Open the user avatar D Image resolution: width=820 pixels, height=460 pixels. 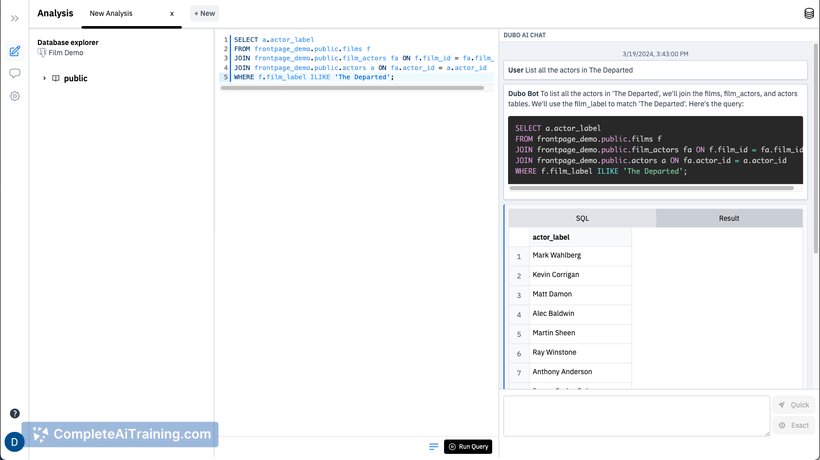pyautogui.click(x=15, y=442)
